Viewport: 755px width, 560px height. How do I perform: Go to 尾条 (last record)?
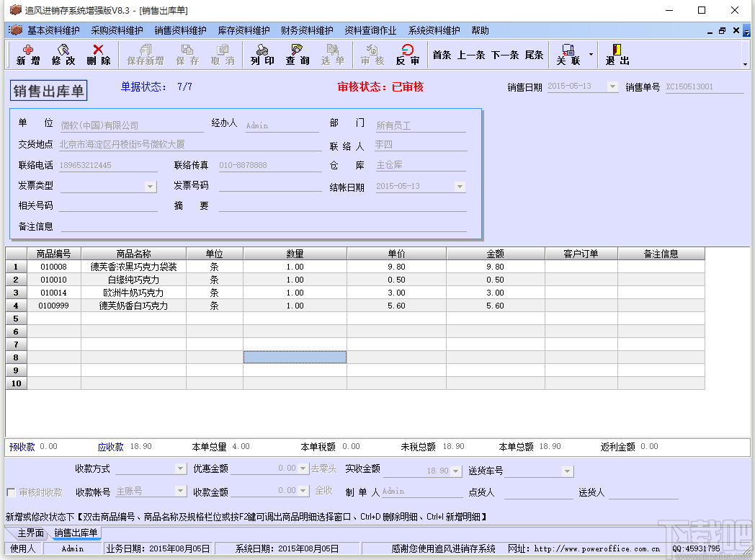(534, 55)
